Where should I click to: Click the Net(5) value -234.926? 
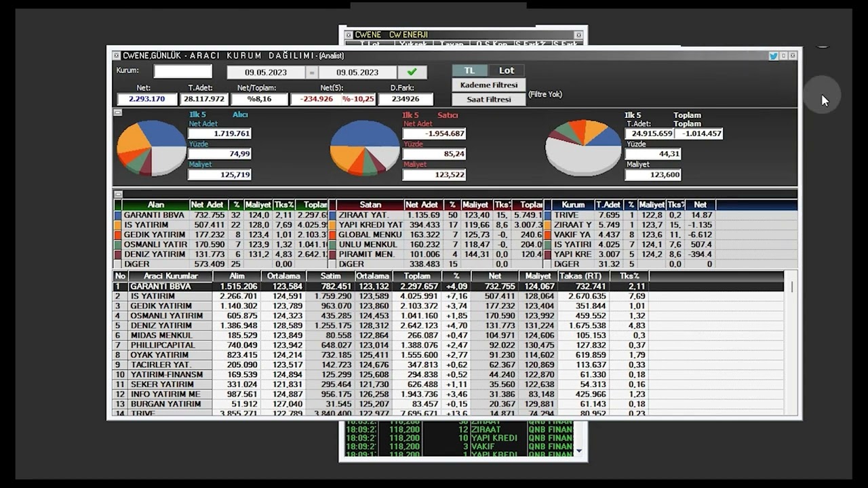[x=315, y=99]
